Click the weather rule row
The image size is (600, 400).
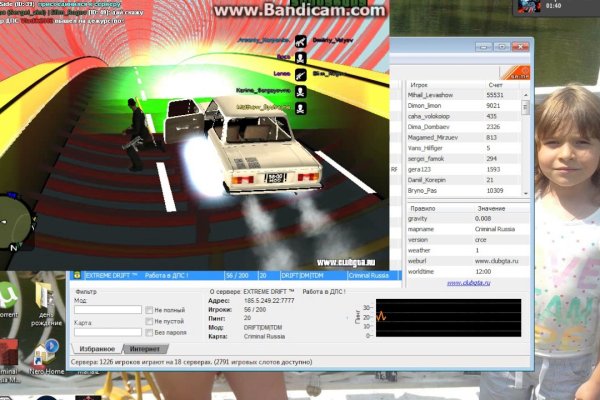pyautogui.click(x=468, y=250)
